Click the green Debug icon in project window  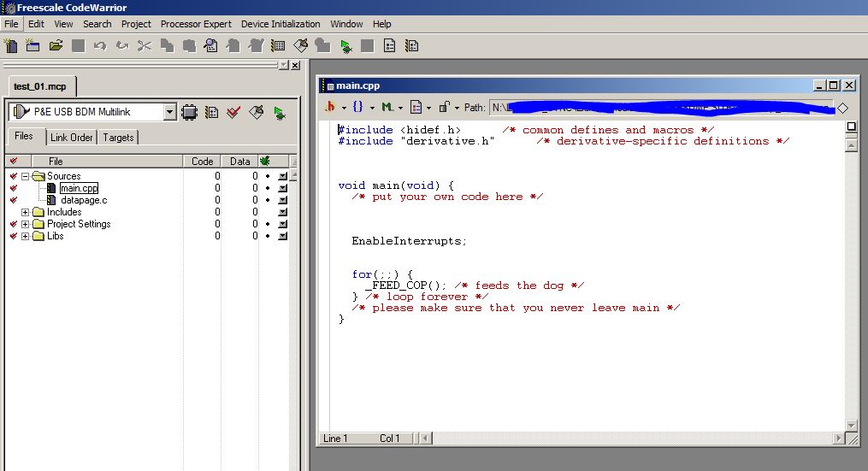tap(280, 113)
